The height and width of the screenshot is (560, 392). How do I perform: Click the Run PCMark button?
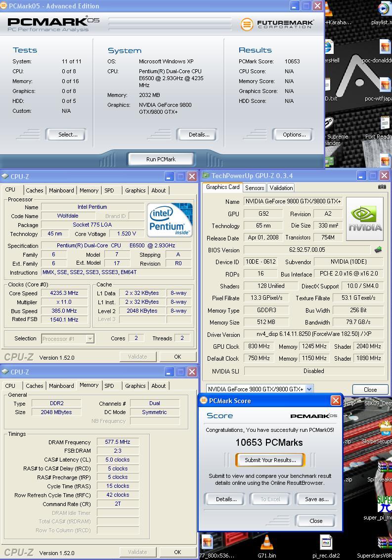161,159
